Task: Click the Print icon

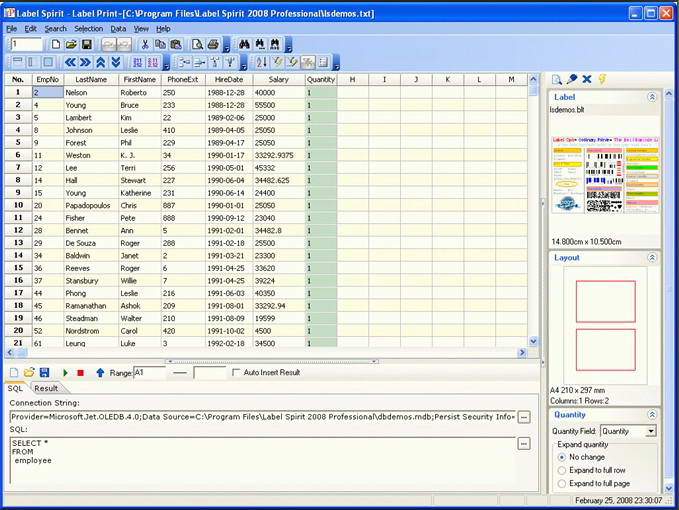Action: pyautogui.click(x=213, y=44)
